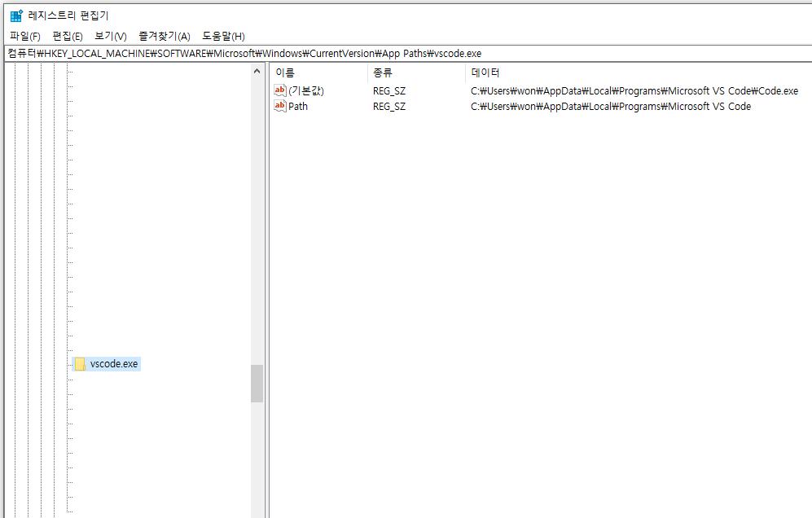Open the 보기(V) menu
Viewport: 812px width, 518px height.
pyautogui.click(x=110, y=37)
